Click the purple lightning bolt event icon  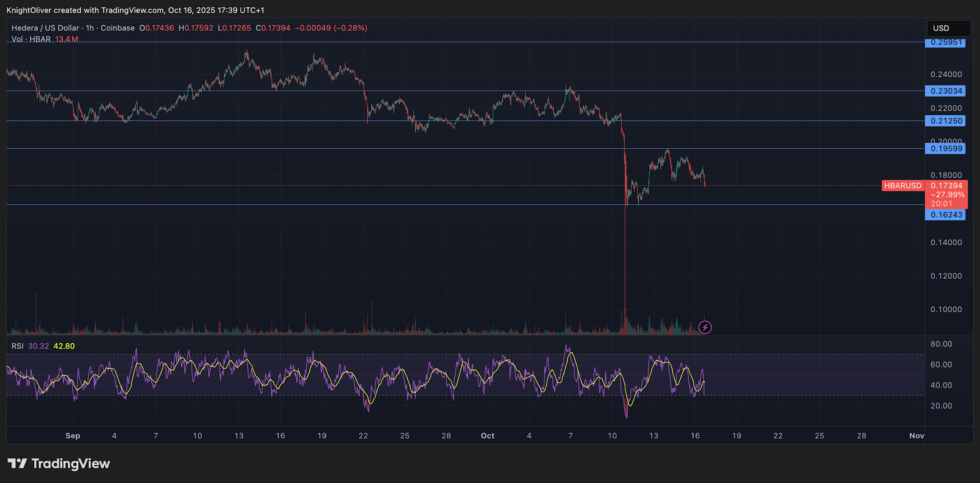coord(705,327)
